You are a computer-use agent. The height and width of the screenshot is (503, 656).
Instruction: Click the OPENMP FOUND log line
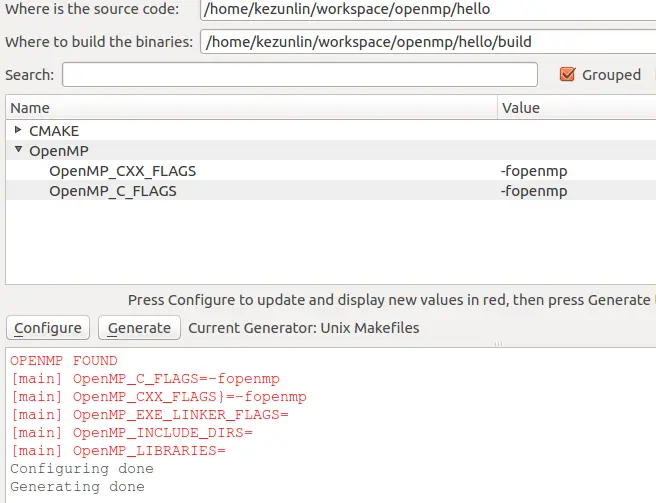(64, 361)
